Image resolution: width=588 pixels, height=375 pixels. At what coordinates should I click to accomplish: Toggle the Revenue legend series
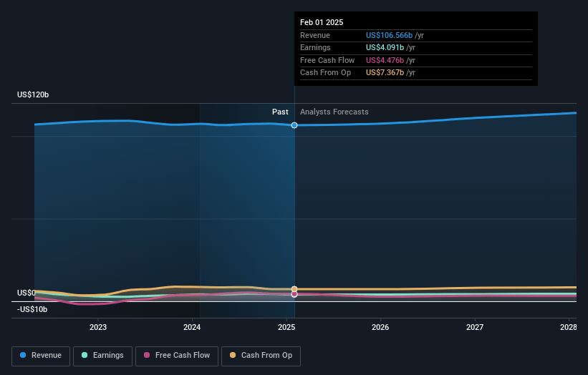pyautogui.click(x=41, y=356)
